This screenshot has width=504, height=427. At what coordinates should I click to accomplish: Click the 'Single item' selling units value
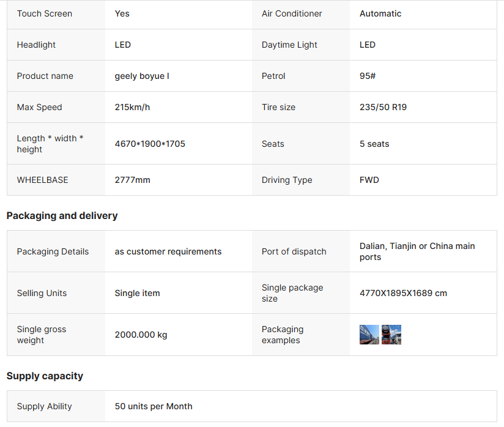tap(137, 293)
